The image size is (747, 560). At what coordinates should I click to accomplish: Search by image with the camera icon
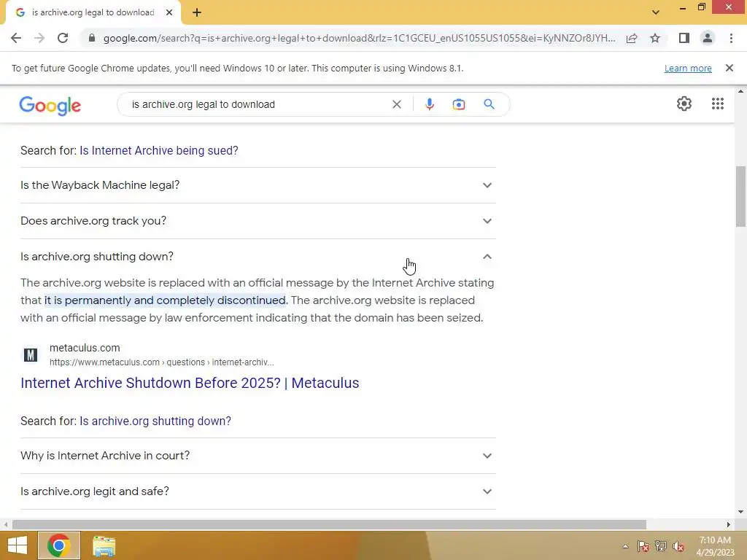[x=458, y=104]
